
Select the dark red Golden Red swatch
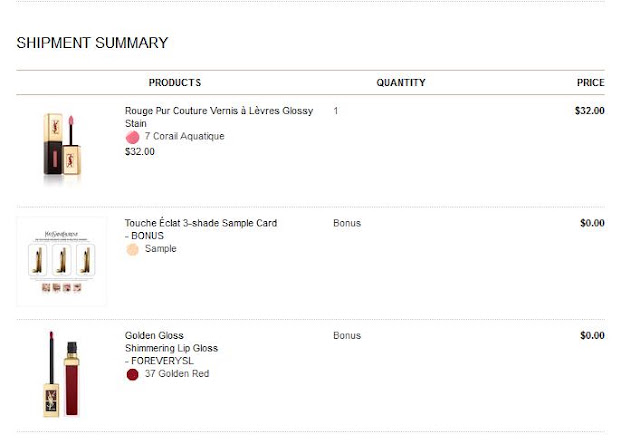click(132, 374)
